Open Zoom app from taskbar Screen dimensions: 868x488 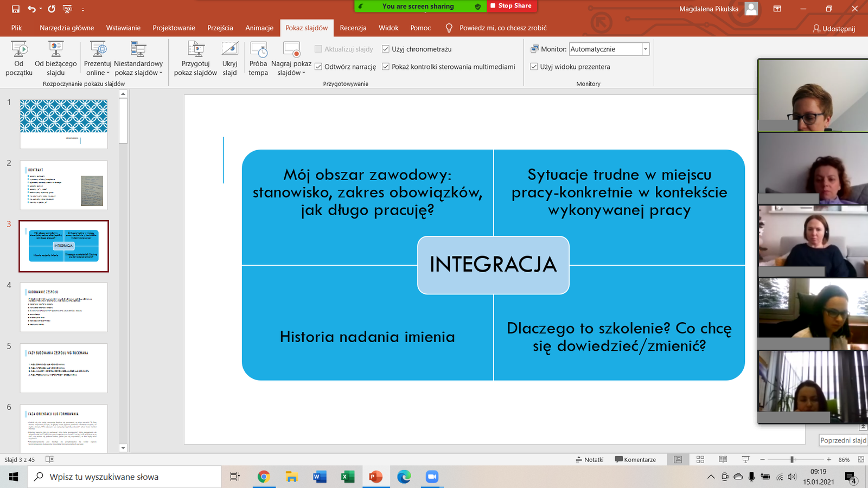432,477
